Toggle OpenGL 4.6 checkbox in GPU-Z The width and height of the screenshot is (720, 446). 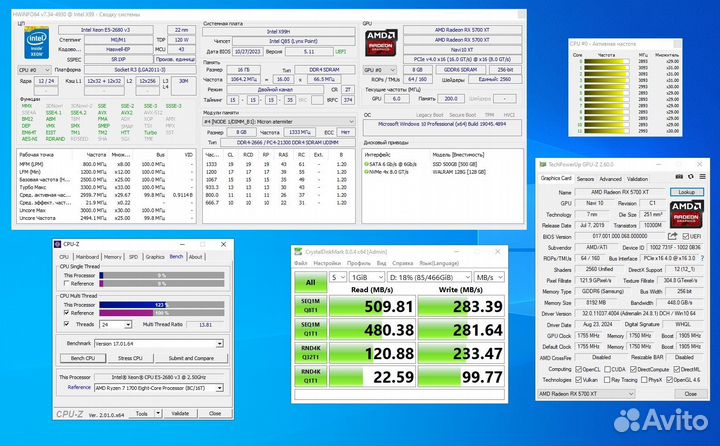click(669, 380)
